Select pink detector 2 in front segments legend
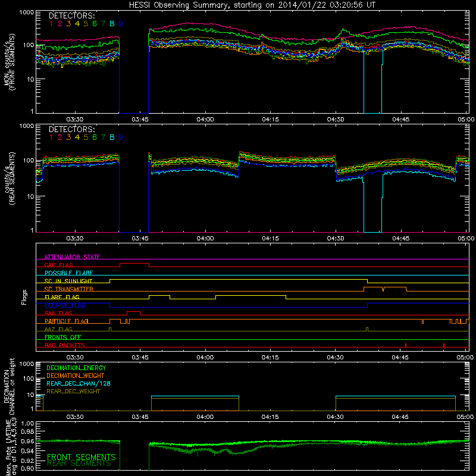The image size is (476, 476). pos(60,24)
